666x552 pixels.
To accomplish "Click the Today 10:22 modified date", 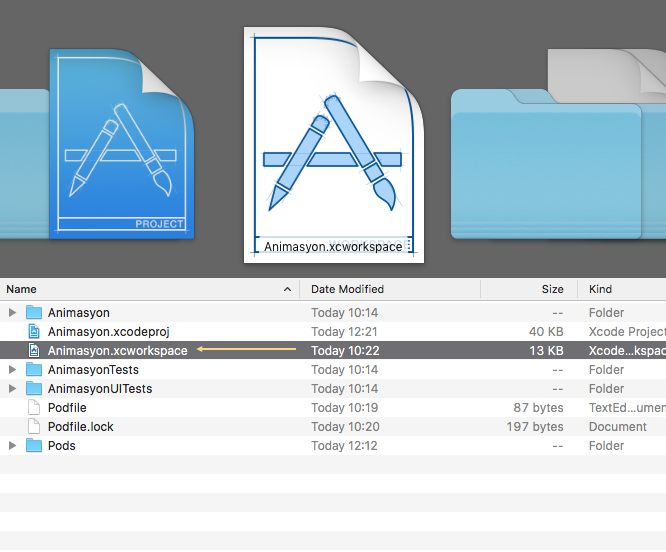I will tap(345, 351).
